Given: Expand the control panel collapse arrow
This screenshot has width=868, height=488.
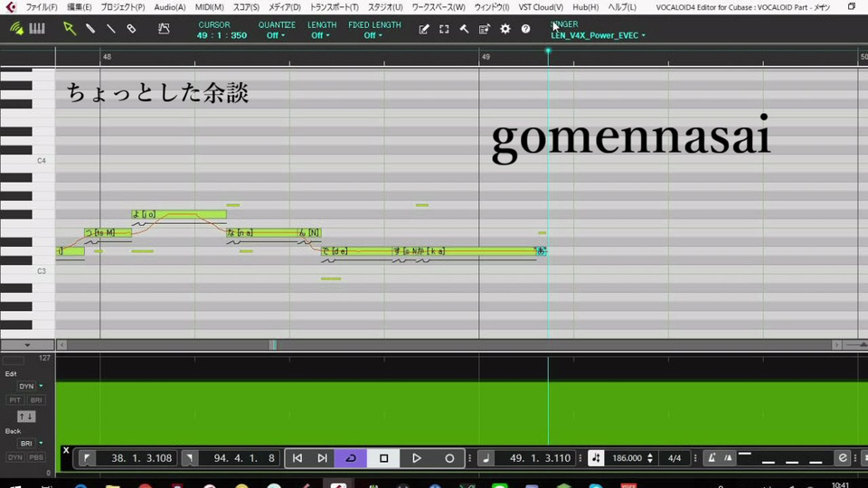Looking at the screenshot, I should tap(27, 344).
